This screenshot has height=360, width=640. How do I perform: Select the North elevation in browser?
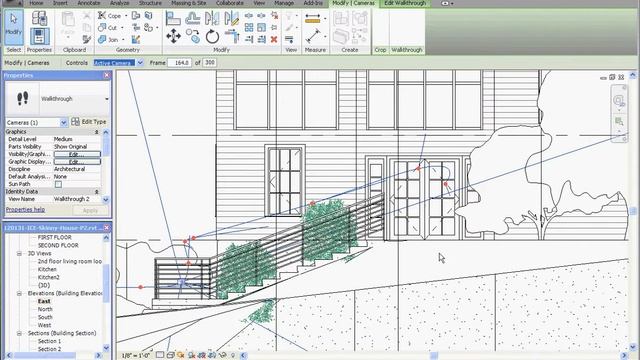click(x=45, y=309)
